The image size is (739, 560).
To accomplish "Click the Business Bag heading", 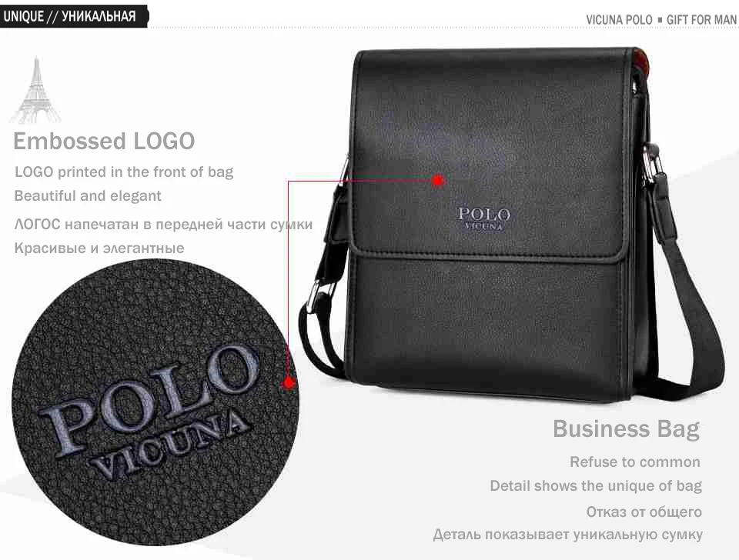I will (x=627, y=429).
